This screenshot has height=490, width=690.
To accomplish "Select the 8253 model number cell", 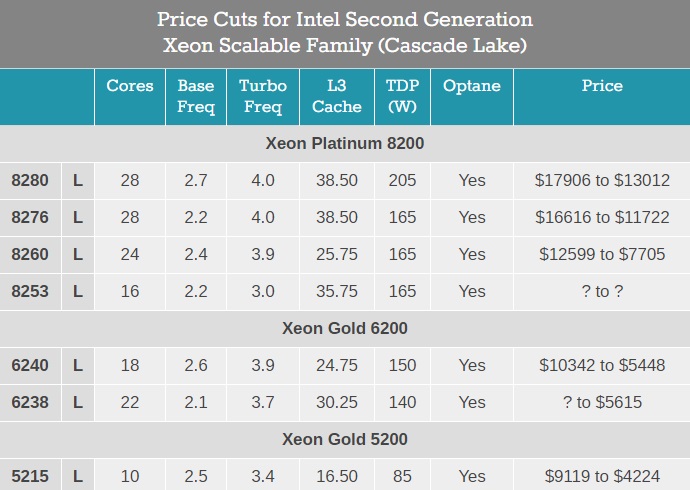I will coord(30,291).
